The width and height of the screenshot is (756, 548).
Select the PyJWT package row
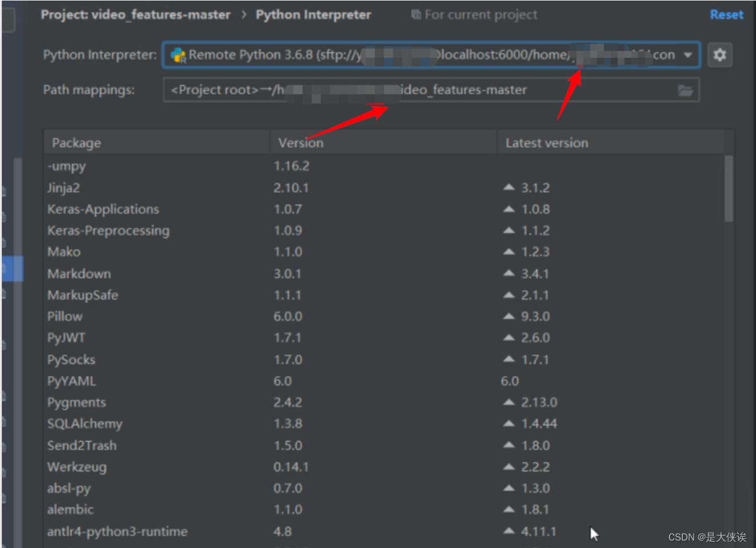(384, 337)
